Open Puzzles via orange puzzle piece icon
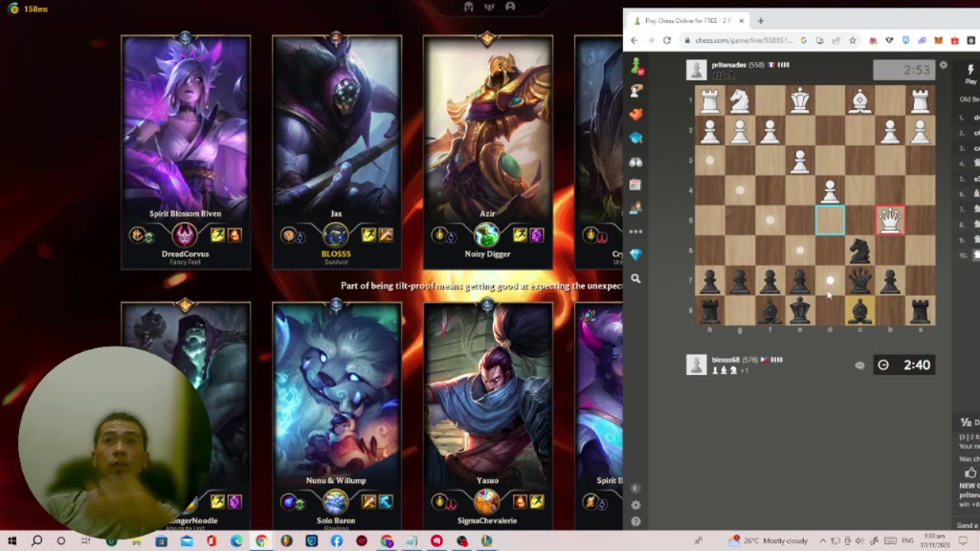The height and width of the screenshot is (551, 980). (635, 115)
